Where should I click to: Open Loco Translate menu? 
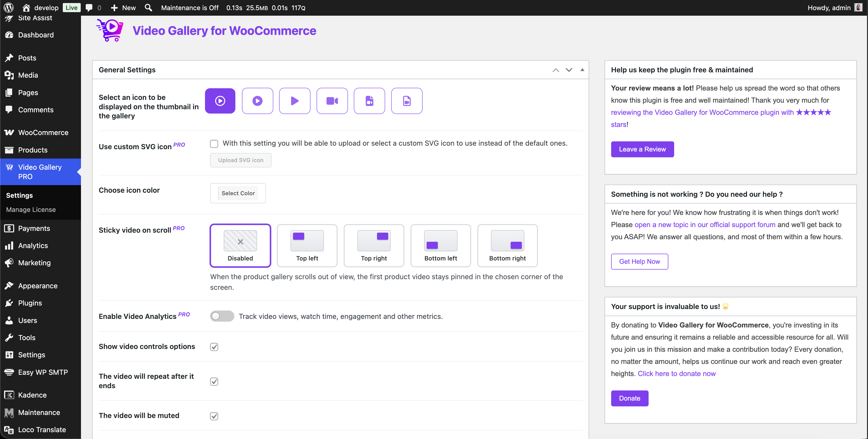(x=40, y=430)
